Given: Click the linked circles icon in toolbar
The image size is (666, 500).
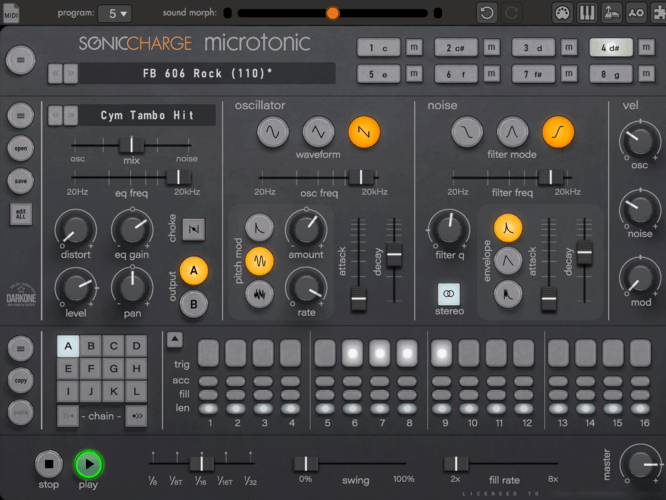Looking at the screenshot, I should coord(636,13).
